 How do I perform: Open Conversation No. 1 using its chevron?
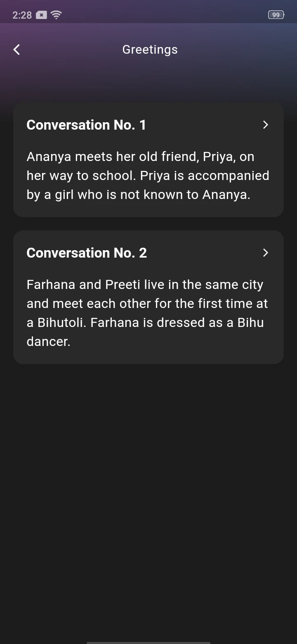pyautogui.click(x=266, y=125)
